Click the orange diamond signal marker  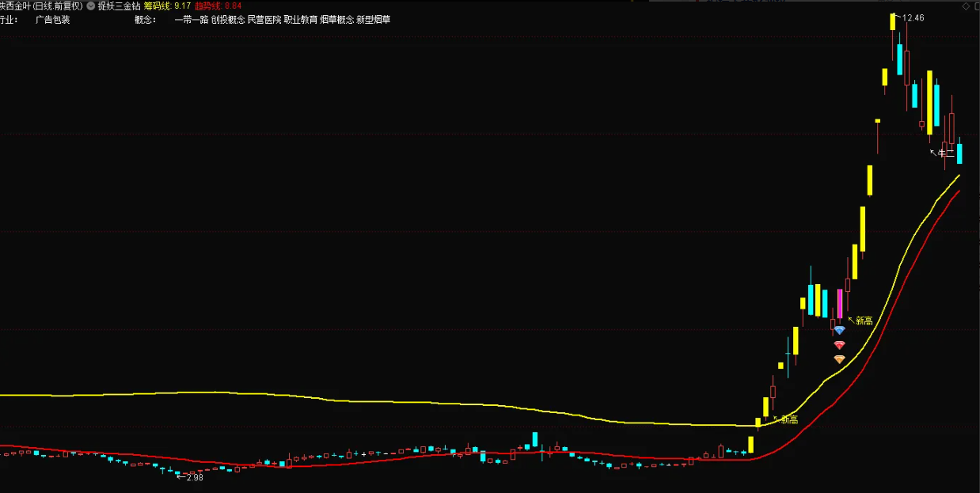click(x=839, y=359)
